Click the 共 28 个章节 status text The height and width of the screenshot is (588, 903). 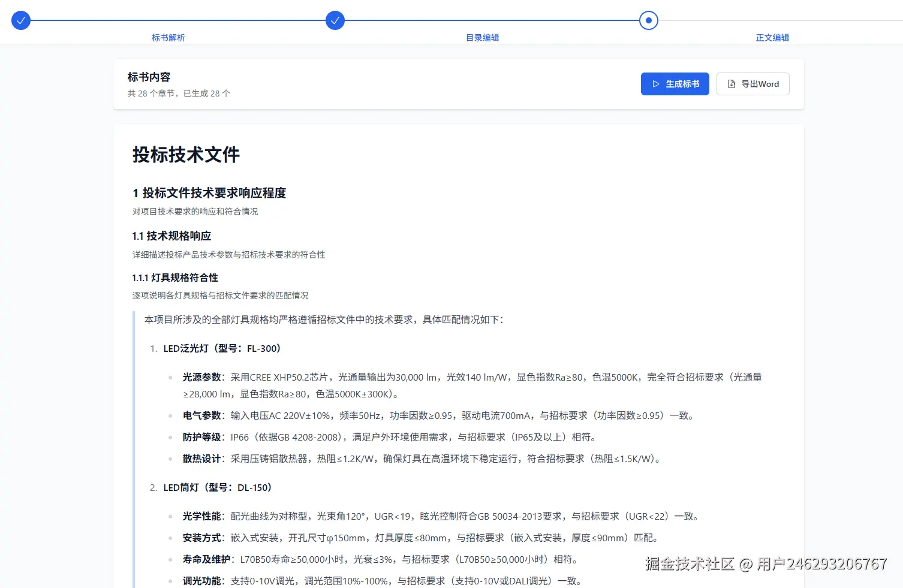coord(179,94)
